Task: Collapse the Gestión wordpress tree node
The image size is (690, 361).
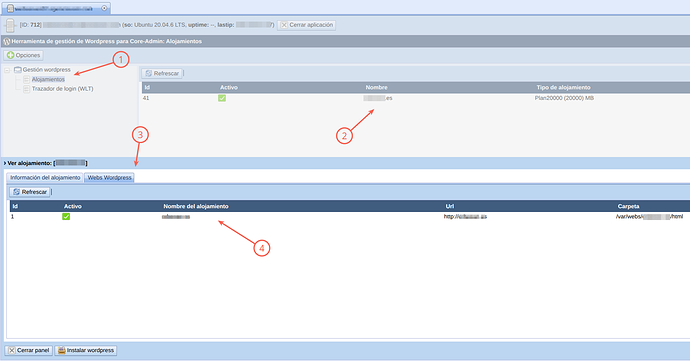Action: tap(7, 70)
